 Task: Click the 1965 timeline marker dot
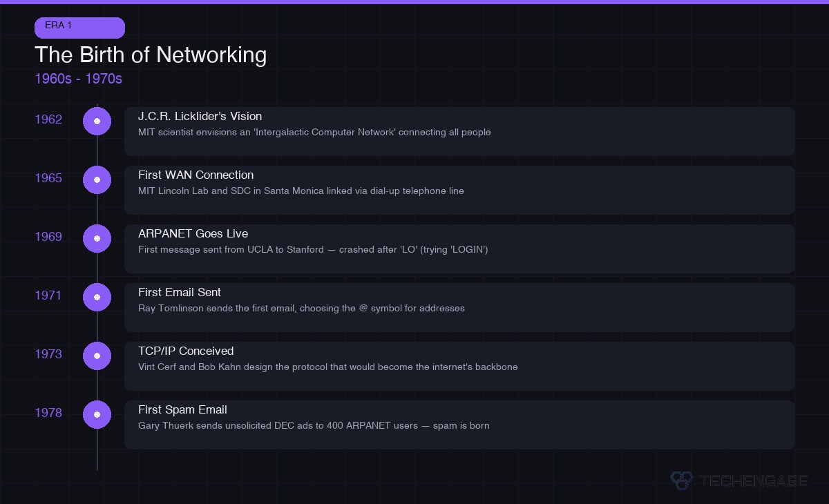coord(97,180)
